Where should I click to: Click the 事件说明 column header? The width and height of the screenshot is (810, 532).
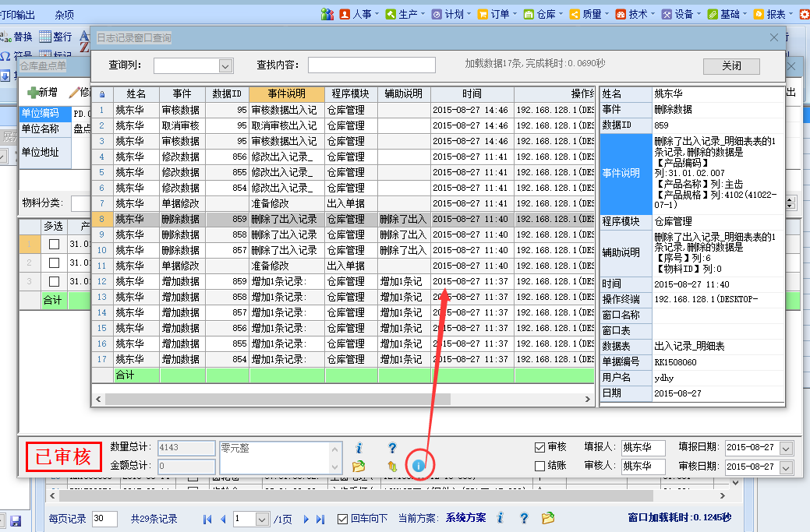(x=287, y=94)
